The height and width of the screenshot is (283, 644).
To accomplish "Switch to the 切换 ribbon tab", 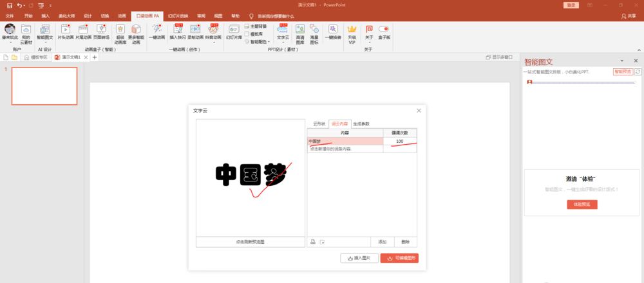I will point(105,16).
